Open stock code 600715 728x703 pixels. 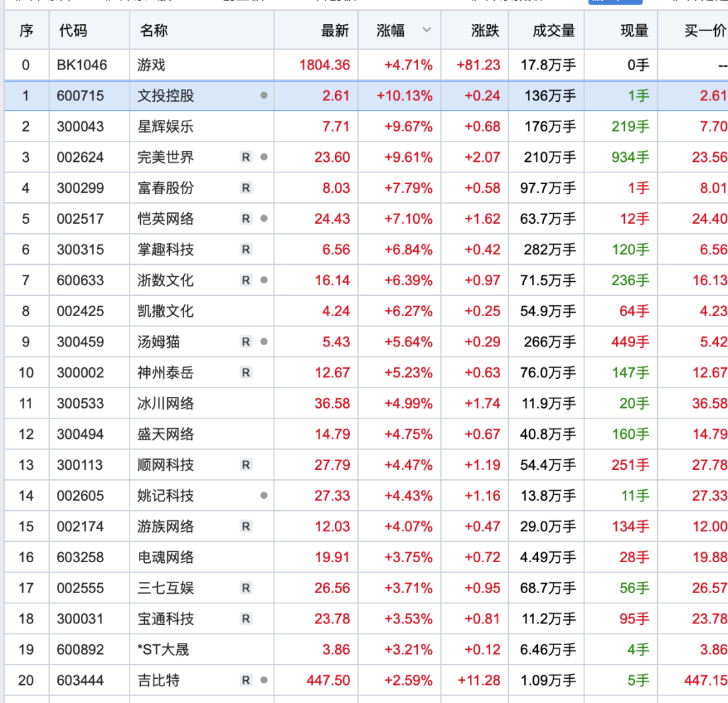pos(80,96)
